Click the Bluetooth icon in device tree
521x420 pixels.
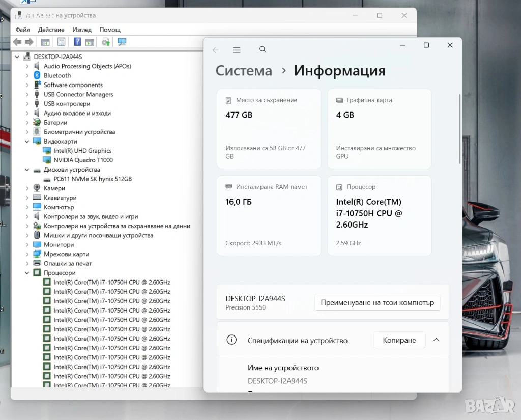click(37, 75)
